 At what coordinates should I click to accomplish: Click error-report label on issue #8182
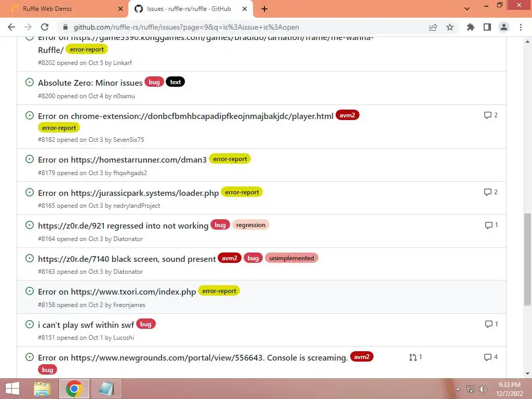coord(59,128)
